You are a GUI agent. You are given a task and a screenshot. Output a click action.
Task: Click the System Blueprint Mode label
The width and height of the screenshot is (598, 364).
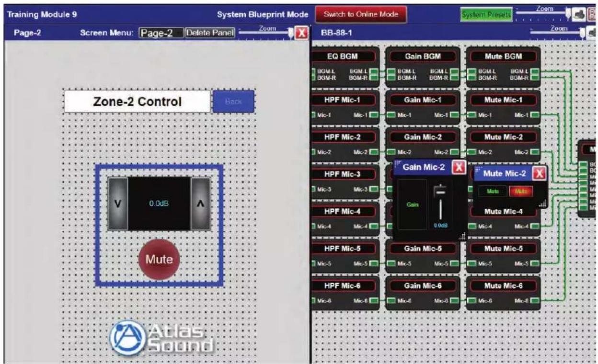click(263, 14)
